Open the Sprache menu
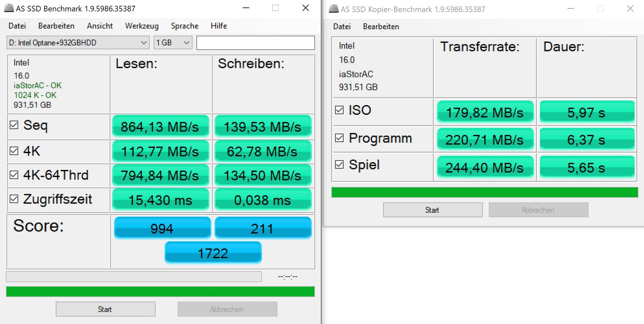Screen dimensions: 644x324 [x=184, y=26]
